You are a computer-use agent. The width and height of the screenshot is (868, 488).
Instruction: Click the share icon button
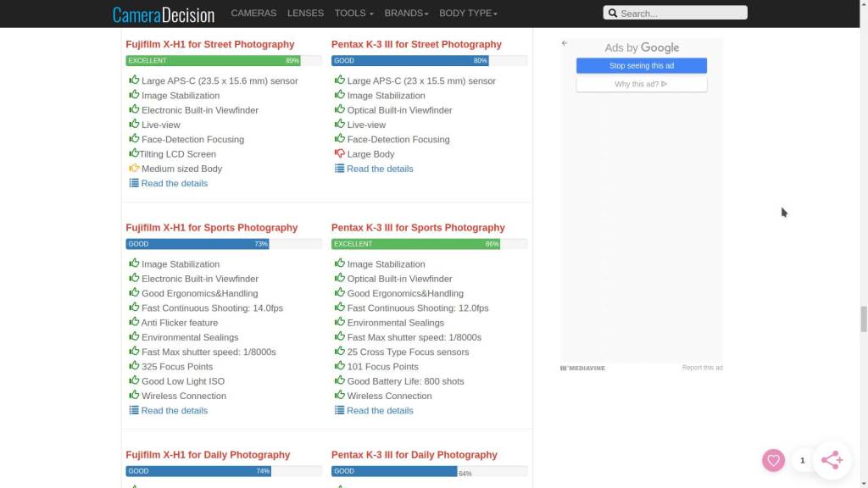click(x=832, y=460)
